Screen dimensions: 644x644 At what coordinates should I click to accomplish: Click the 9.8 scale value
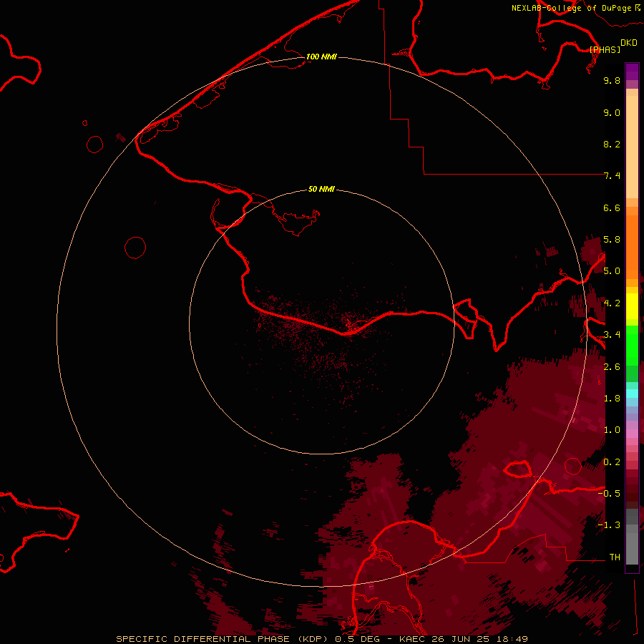click(x=612, y=80)
